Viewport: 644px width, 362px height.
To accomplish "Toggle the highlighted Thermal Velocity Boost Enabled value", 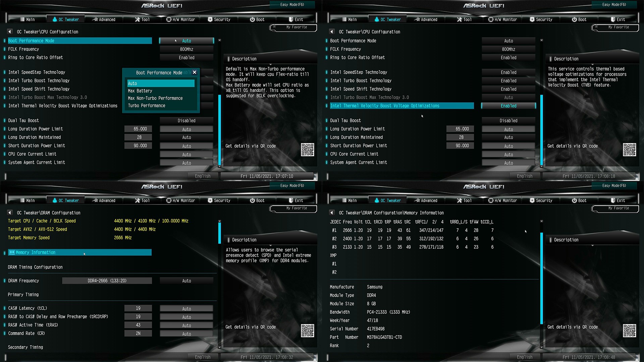I will coord(508,106).
